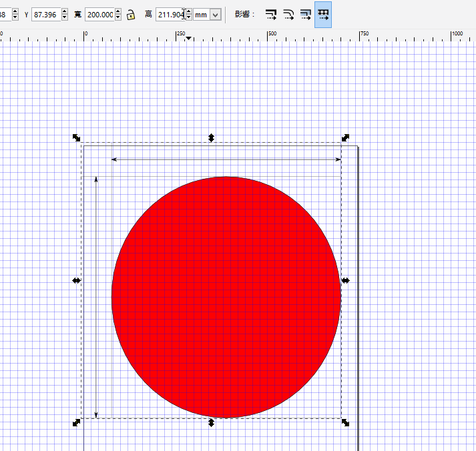Click the bottom-left corner scale handle
The image size is (476, 451).
coord(76,423)
